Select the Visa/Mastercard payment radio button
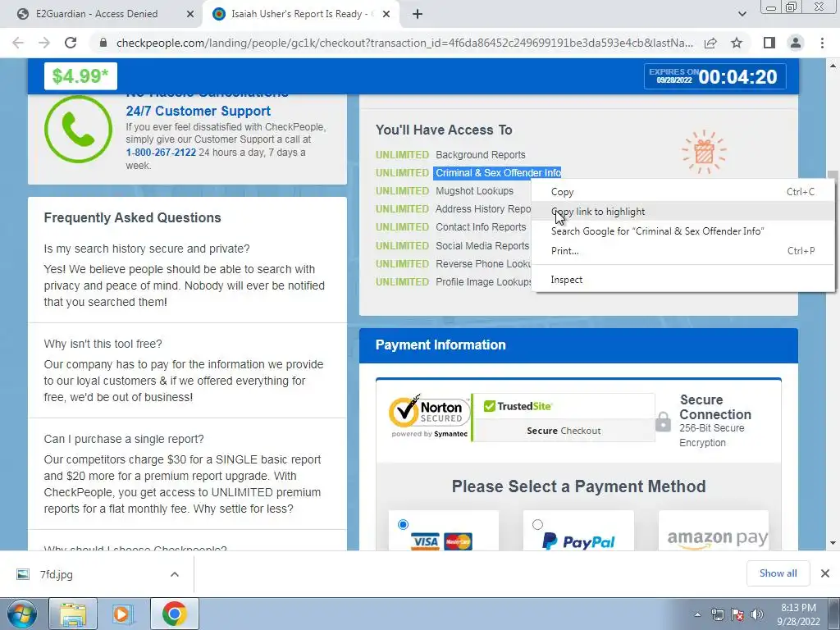The image size is (840, 630). (x=403, y=524)
